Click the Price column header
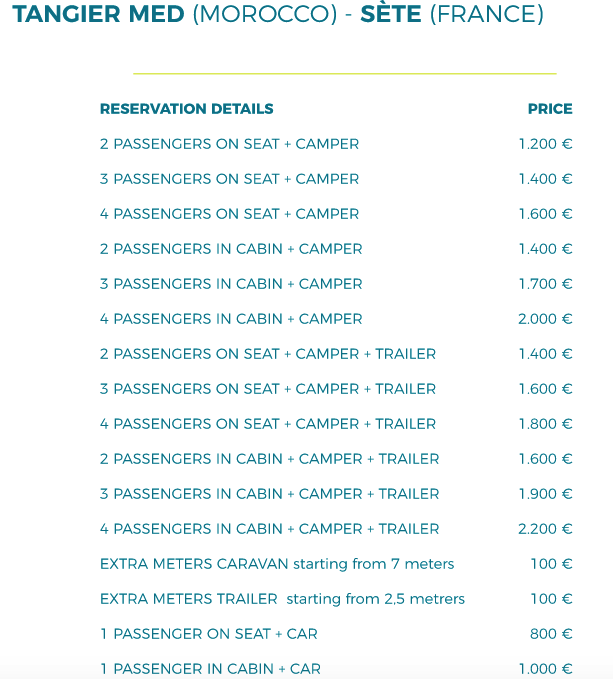The height and width of the screenshot is (679, 613). pos(550,109)
